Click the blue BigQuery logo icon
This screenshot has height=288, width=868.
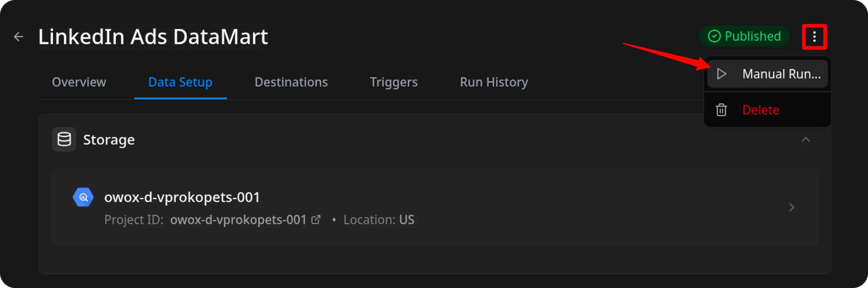point(83,197)
